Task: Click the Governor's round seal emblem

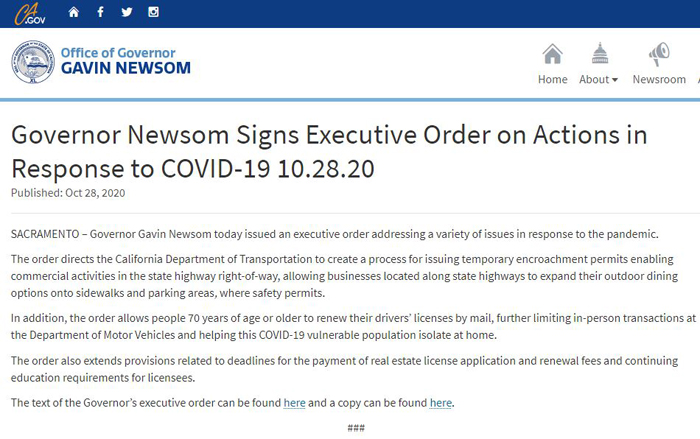Action: [x=33, y=62]
